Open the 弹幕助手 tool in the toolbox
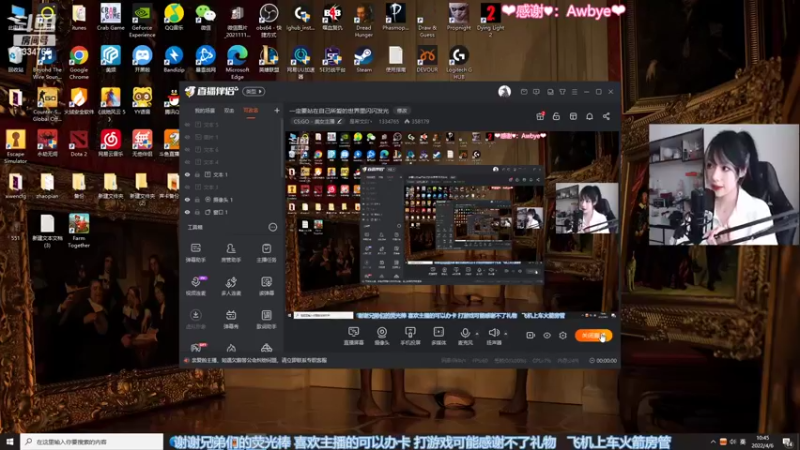The image size is (800, 450). [195, 253]
